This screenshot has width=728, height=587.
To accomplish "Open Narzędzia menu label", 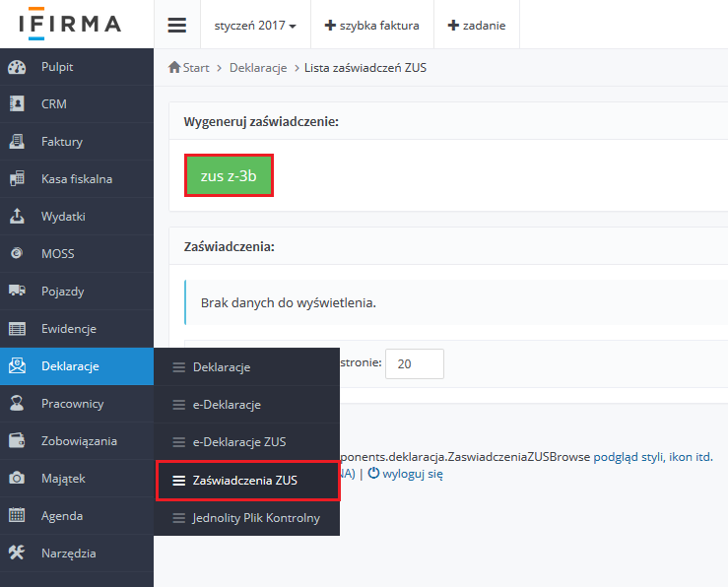I will coord(68,554).
